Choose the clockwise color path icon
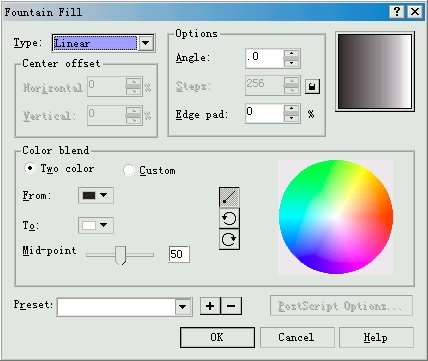 (229, 239)
